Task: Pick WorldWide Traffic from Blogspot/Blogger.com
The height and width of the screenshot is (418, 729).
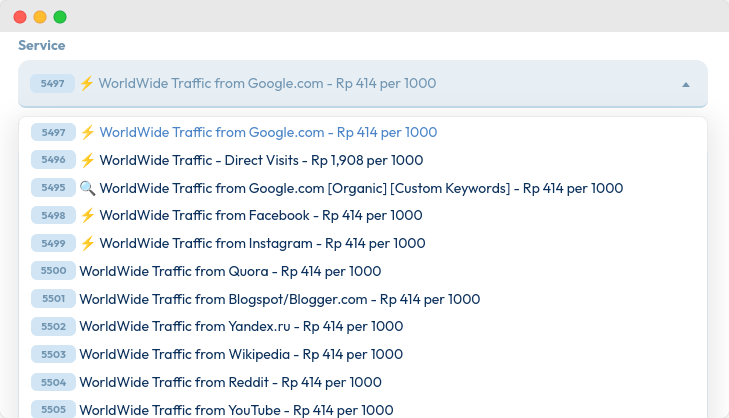Action: point(363,299)
